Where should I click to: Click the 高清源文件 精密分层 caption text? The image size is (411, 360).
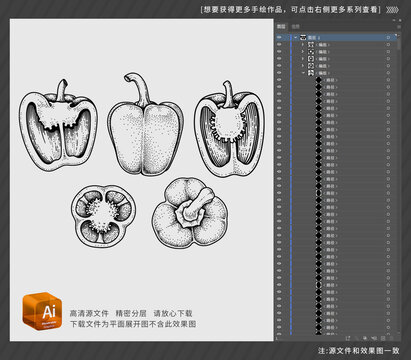pyautogui.click(x=131, y=313)
